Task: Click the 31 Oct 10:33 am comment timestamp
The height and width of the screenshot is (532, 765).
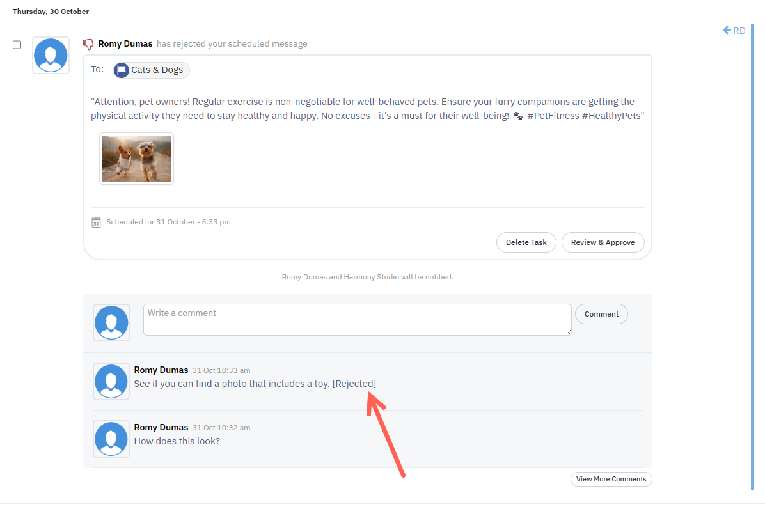Action: (x=221, y=371)
